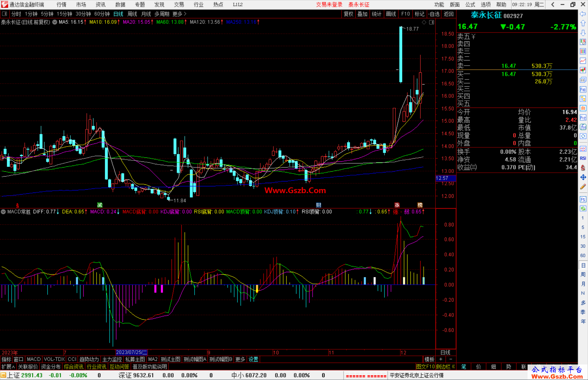The height and width of the screenshot is (380, 588).
Task: Open the 指标 indicator selector
Action: click(6, 359)
